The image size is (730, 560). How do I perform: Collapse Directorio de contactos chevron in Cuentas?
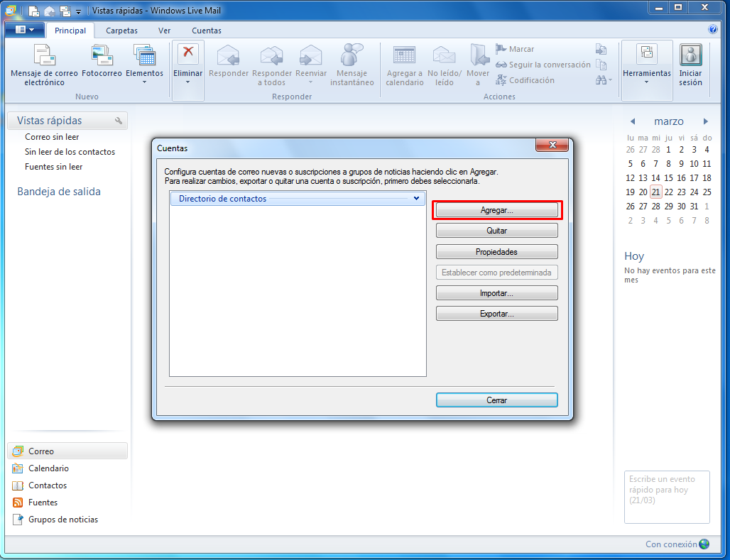[x=417, y=198]
